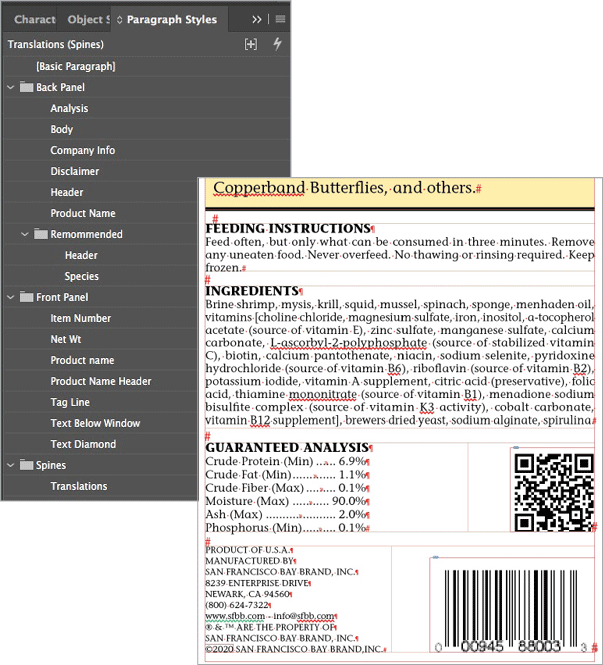Viewport: 603px width, 665px height.
Task: Apply the Product Name Header style
Action: pos(100,381)
